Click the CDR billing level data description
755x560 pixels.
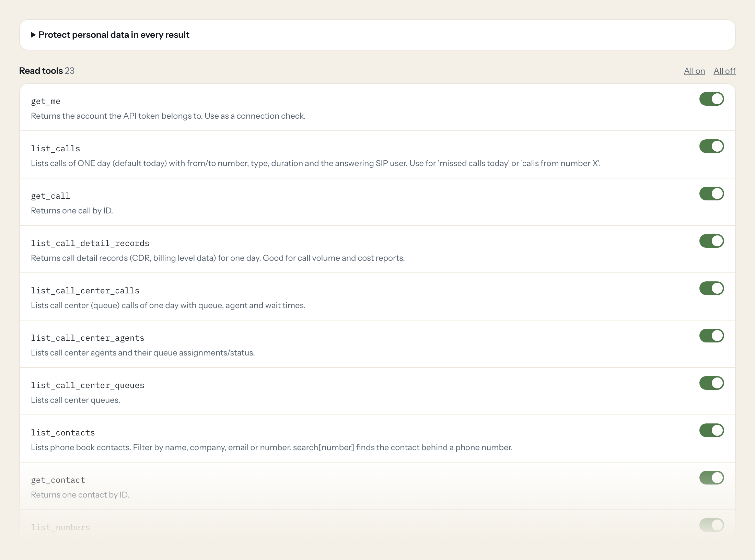point(218,258)
